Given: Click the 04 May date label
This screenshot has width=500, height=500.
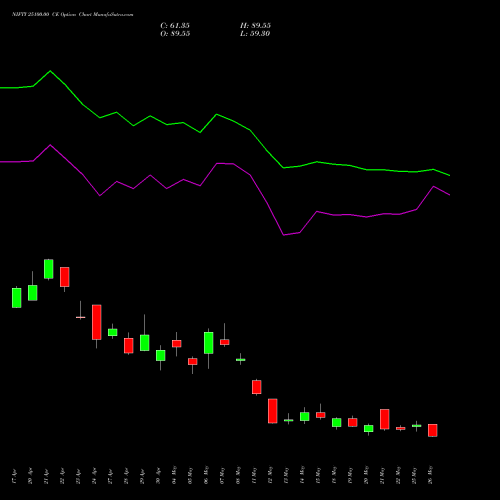Looking at the screenshot, I should 174,475.
